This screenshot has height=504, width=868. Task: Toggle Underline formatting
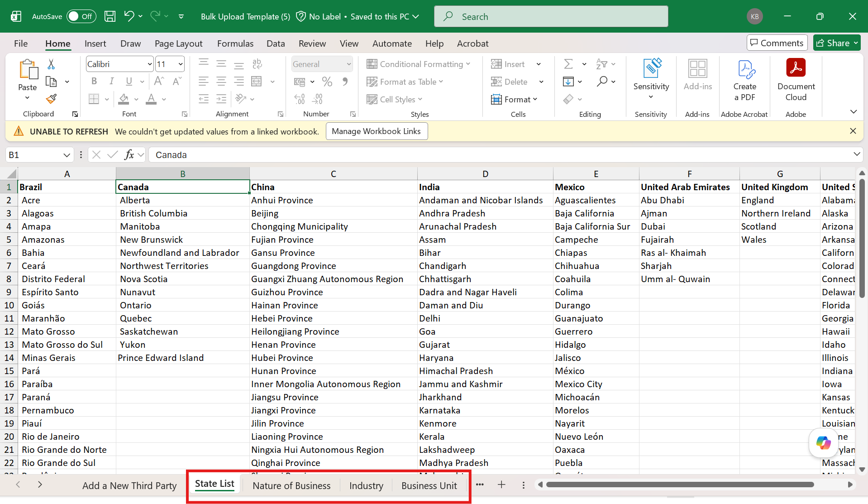[x=129, y=82]
